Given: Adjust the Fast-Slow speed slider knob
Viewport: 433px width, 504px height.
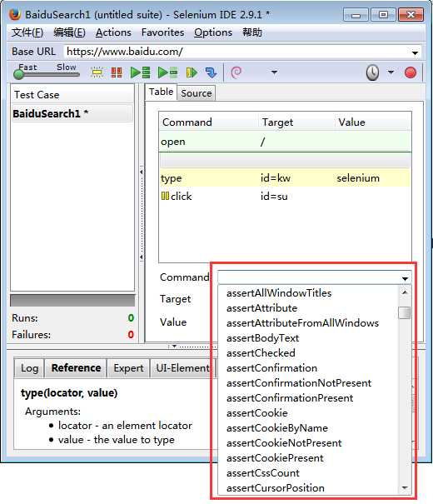Looking at the screenshot, I should coord(19,74).
